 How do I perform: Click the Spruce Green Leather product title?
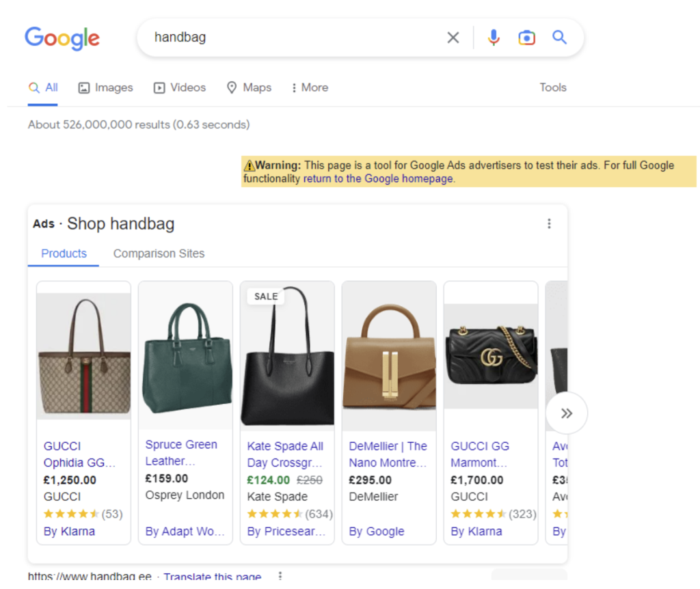(181, 452)
